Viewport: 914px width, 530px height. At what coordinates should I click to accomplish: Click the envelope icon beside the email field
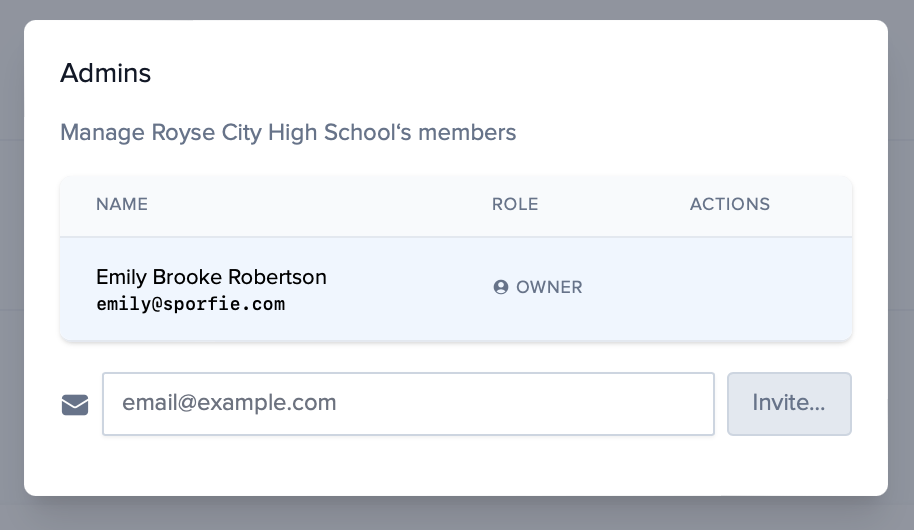point(75,405)
